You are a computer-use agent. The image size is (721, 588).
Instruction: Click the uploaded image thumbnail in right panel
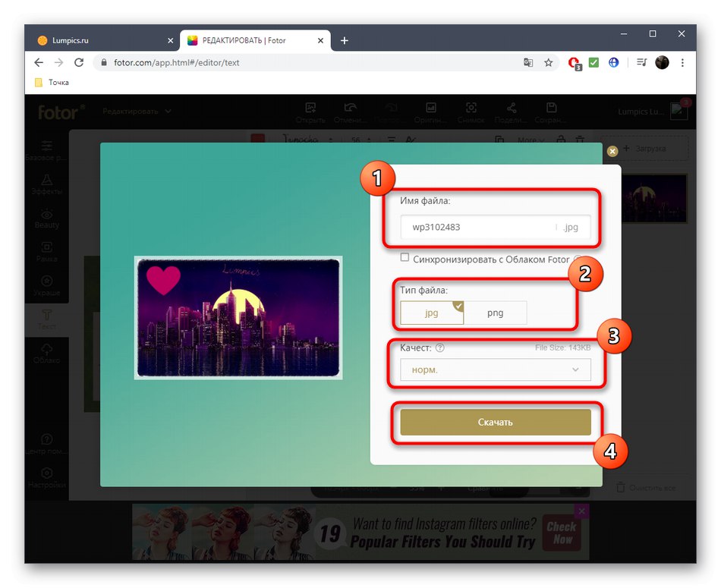click(x=654, y=199)
